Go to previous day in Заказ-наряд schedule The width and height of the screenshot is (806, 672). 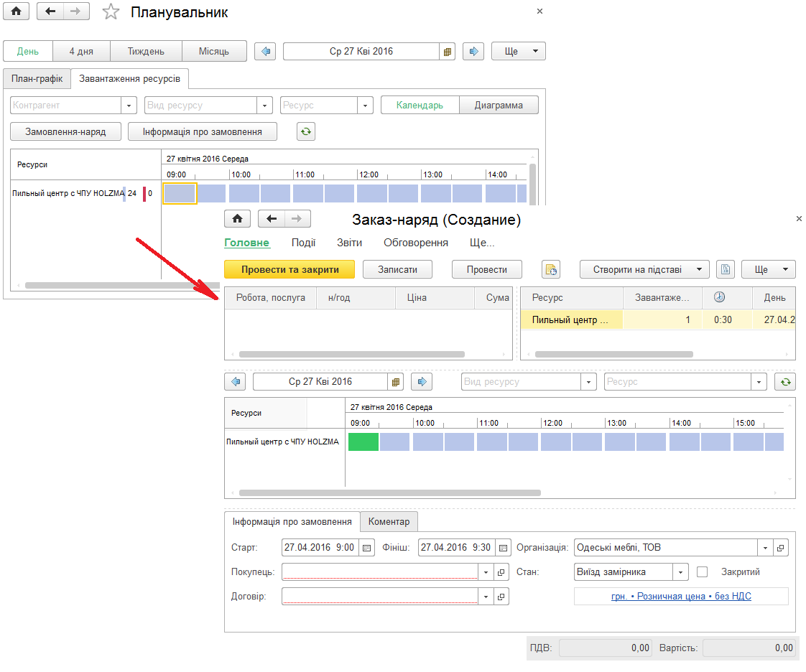(x=235, y=382)
